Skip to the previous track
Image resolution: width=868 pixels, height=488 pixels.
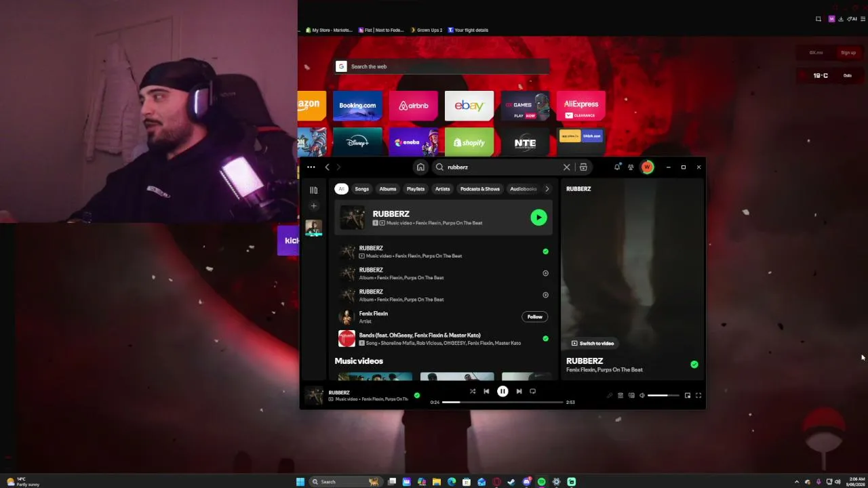(486, 391)
